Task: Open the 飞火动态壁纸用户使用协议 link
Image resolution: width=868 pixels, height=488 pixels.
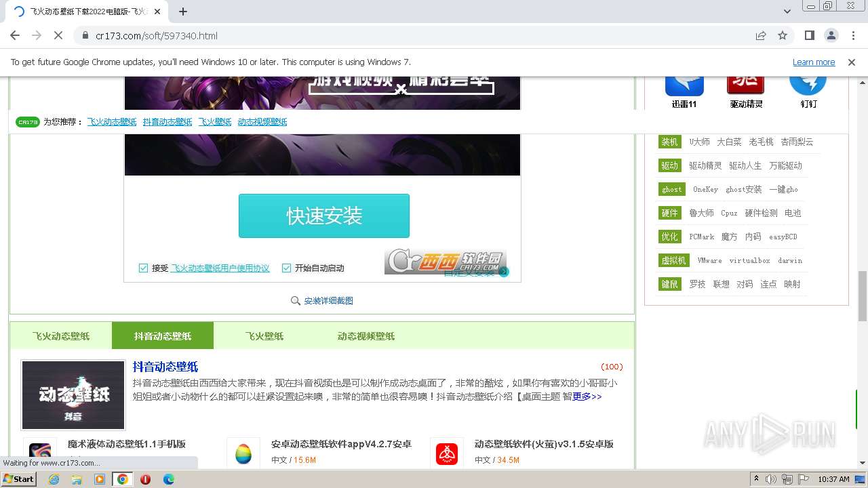Action: click(x=220, y=268)
